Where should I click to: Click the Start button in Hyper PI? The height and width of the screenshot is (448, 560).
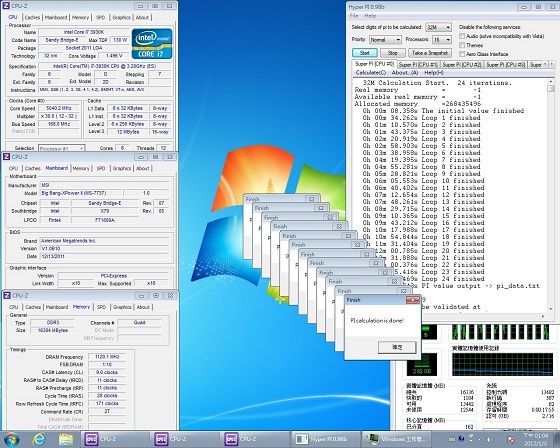point(365,53)
